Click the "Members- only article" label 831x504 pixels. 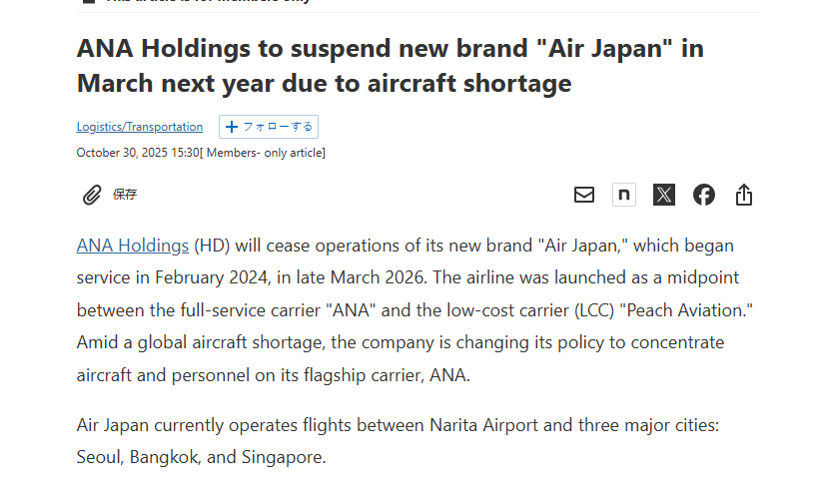coord(265,153)
